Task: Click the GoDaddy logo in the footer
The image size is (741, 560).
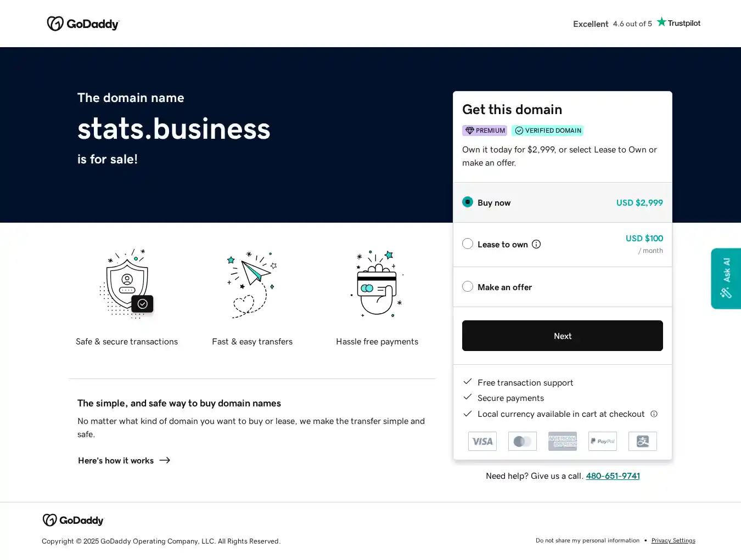Action: (74, 520)
